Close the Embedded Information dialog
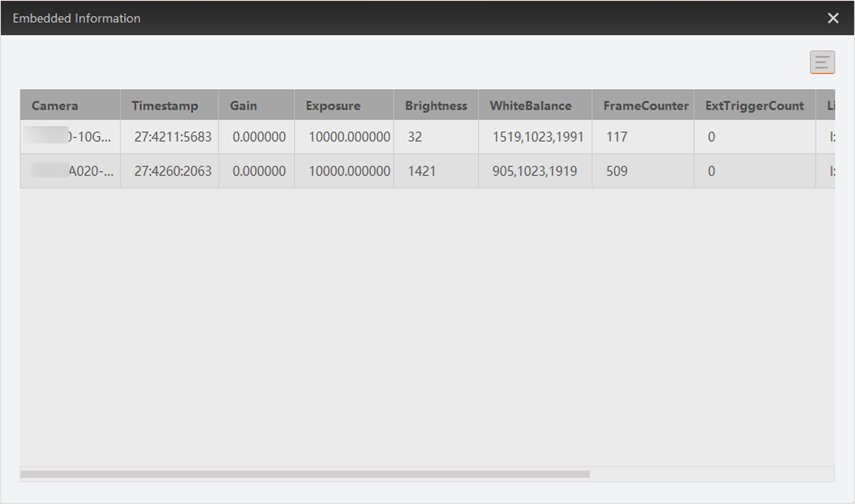Image resolution: width=855 pixels, height=504 pixels. click(x=833, y=18)
